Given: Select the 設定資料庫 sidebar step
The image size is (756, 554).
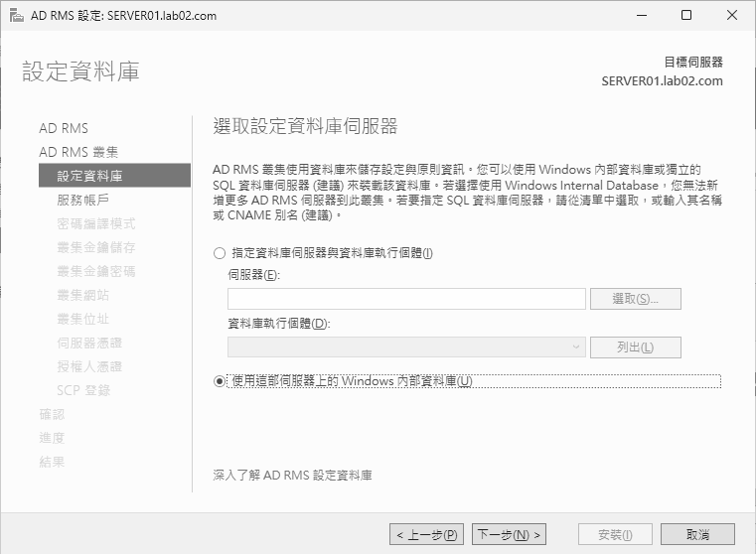Looking at the screenshot, I should [x=115, y=176].
